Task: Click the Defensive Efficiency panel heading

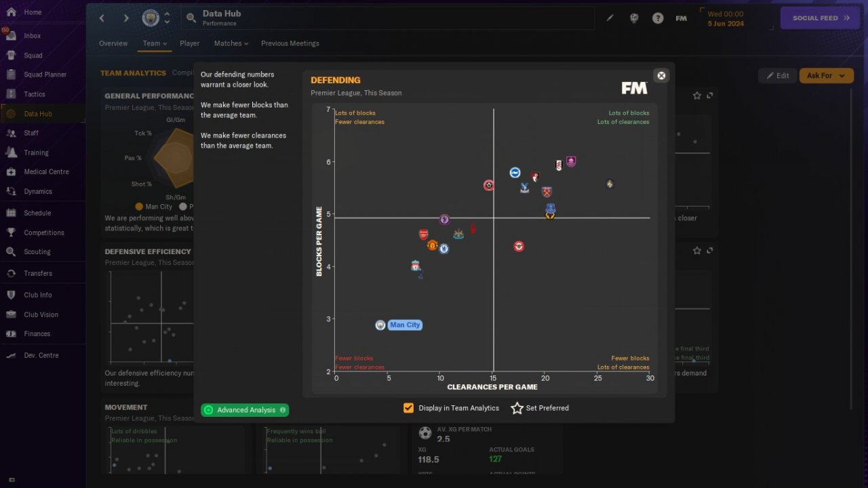Action: point(148,251)
